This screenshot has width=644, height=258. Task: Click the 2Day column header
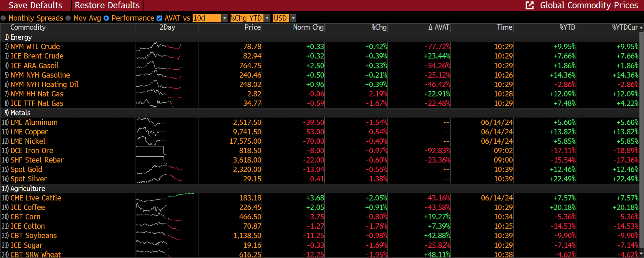(x=167, y=27)
